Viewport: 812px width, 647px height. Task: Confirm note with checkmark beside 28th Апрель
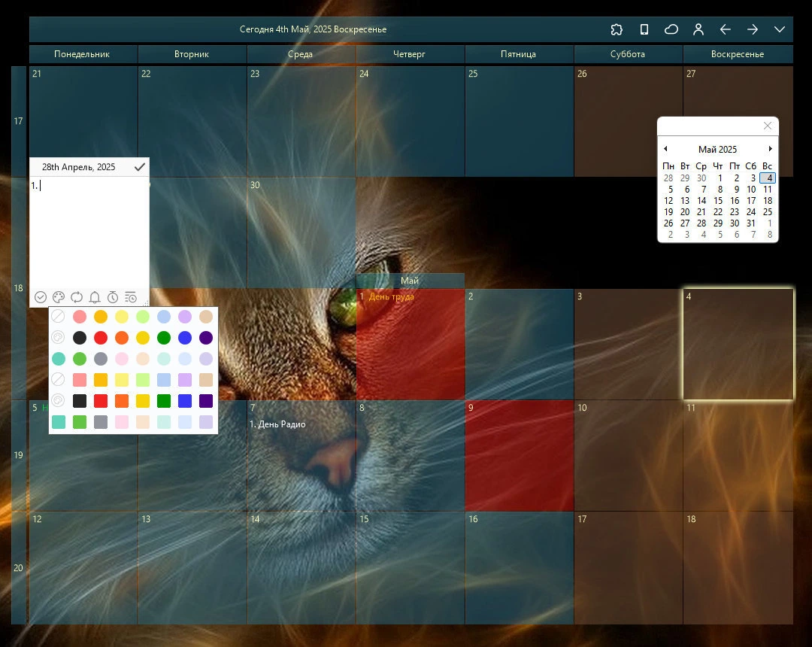coord(139,167)
